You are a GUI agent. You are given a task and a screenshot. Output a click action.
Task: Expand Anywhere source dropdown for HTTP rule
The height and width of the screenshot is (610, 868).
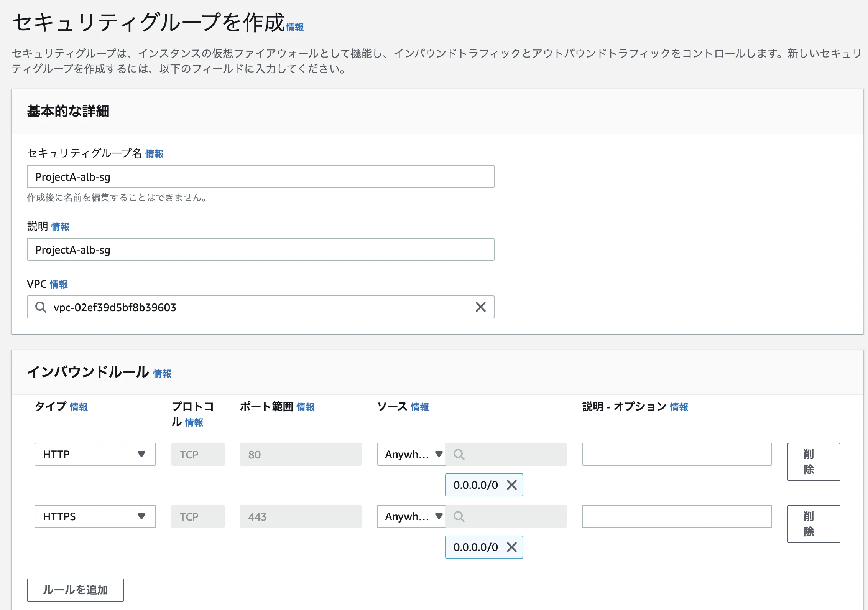[x=411, y=454]
